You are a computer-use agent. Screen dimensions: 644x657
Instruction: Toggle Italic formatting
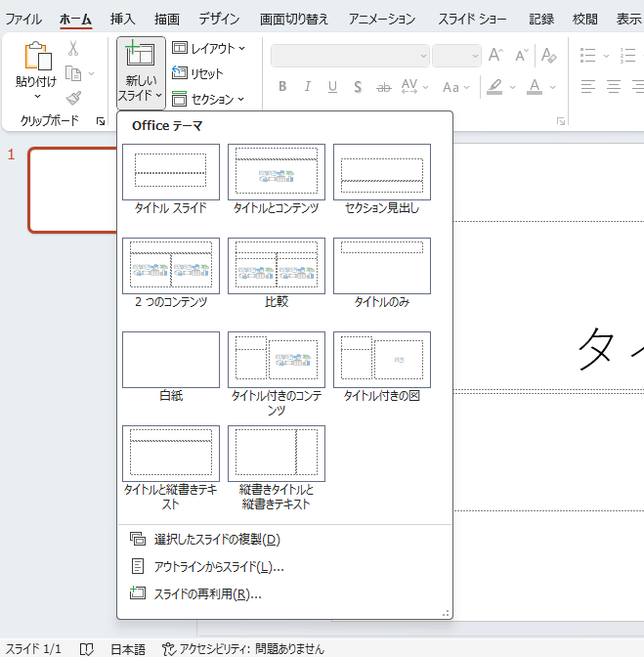tap(308, 87)
